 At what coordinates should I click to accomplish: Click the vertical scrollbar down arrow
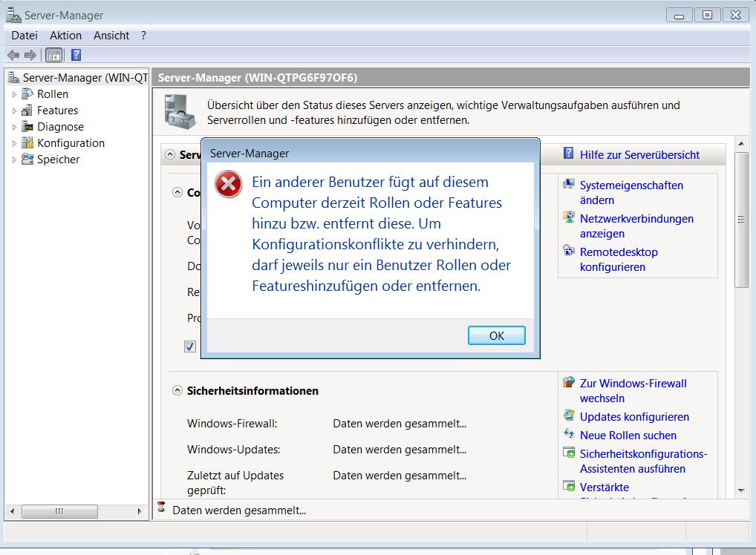point(741,490)
